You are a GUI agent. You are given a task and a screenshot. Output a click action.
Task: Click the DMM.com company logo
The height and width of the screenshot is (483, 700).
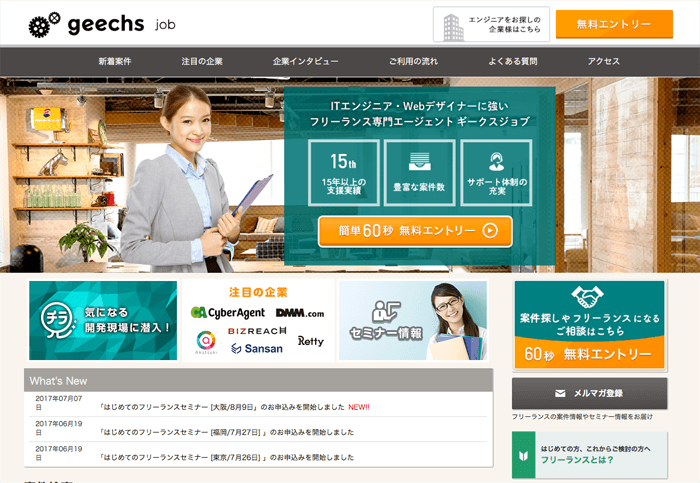click(299, 313)
